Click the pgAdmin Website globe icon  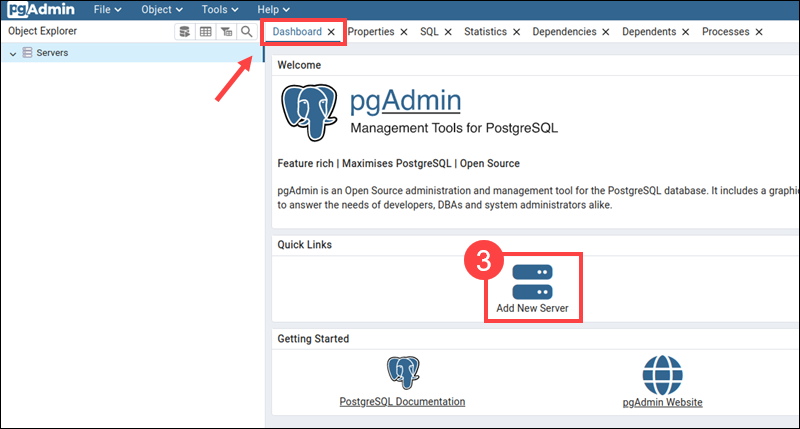662,375
